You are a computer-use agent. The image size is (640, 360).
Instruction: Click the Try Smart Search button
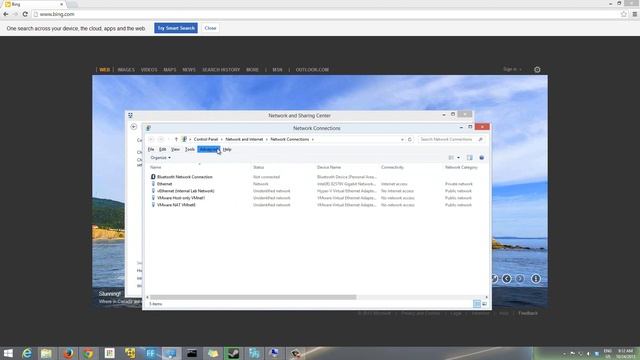(x=176, y=28)
